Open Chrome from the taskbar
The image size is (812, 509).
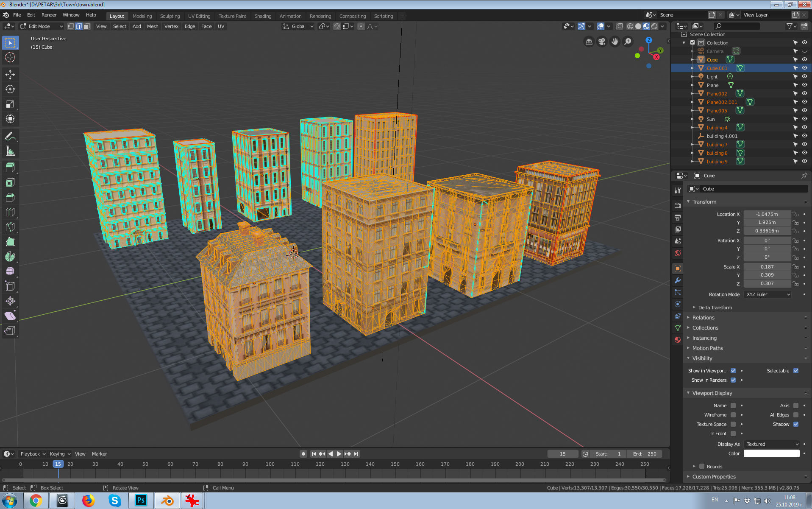36,501
